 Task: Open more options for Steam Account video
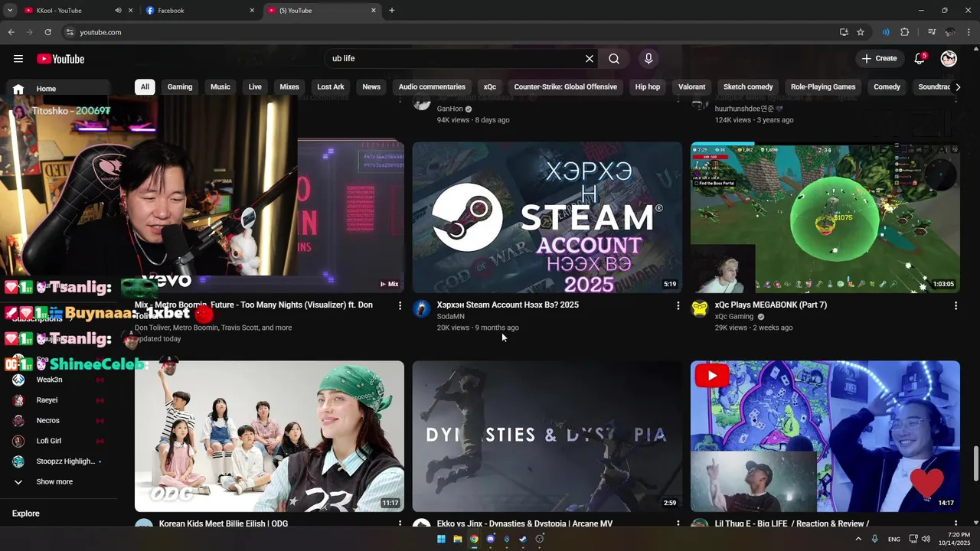click(x=678, y=305)
